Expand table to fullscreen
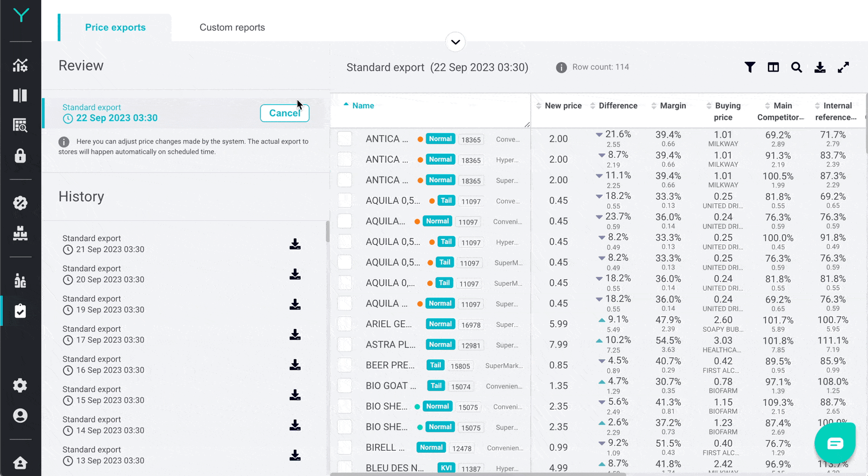868x476 pixels. pos(843,67)
